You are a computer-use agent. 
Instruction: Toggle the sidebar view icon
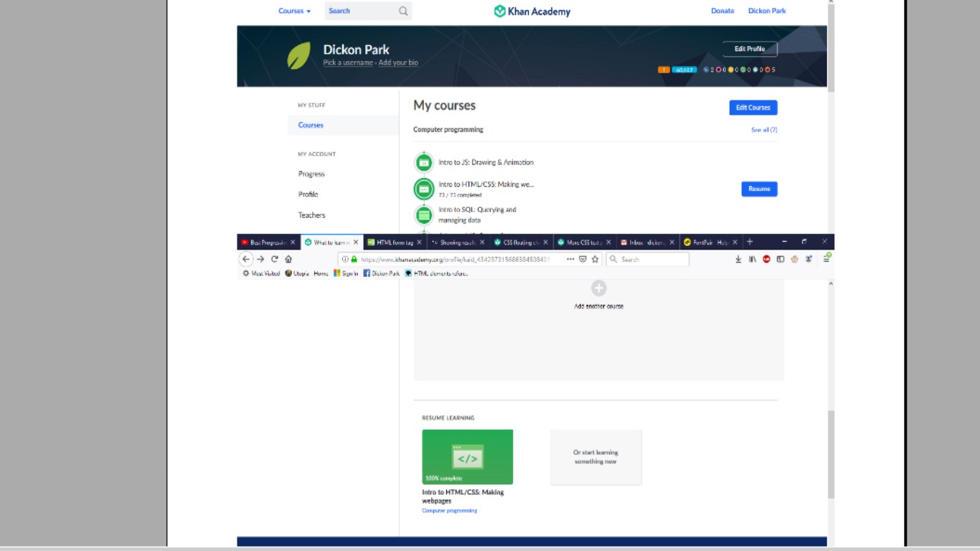(x=781, y=259)
